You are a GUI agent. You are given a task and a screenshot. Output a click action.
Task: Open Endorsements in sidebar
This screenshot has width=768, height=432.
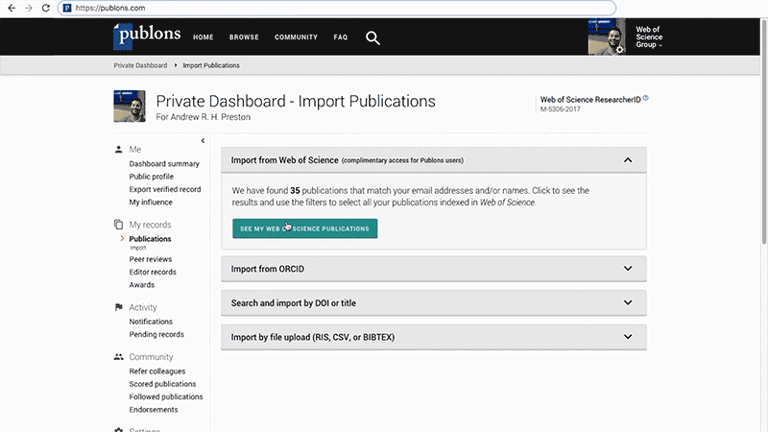pos(153,409)
